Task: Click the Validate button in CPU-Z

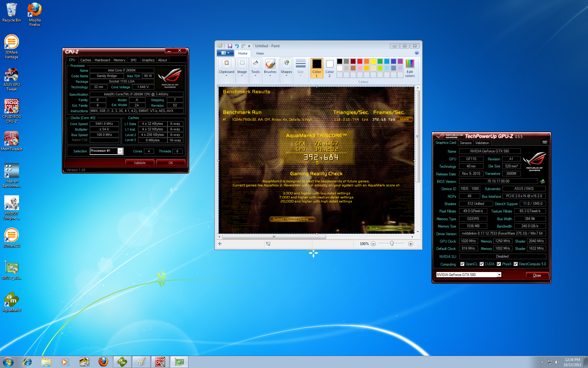Action: pos(140,163)
